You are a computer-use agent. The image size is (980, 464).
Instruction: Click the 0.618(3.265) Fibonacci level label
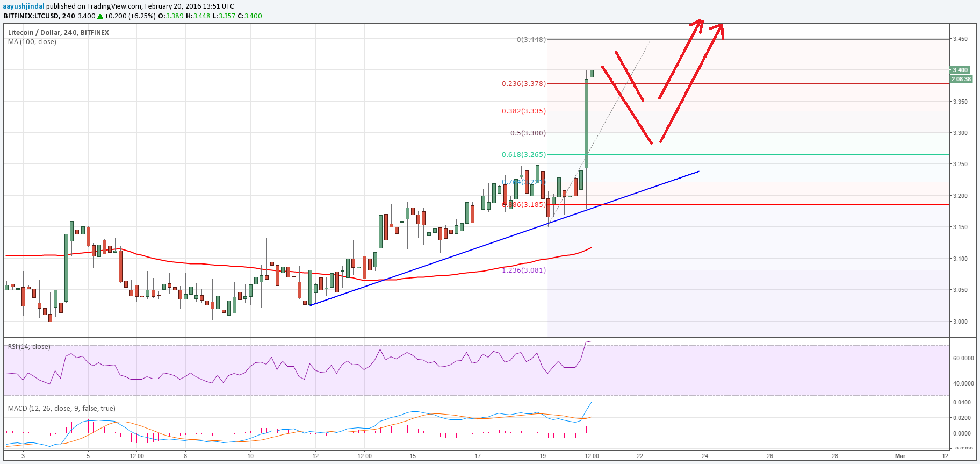pyautogui.click(x=523, y=155)
